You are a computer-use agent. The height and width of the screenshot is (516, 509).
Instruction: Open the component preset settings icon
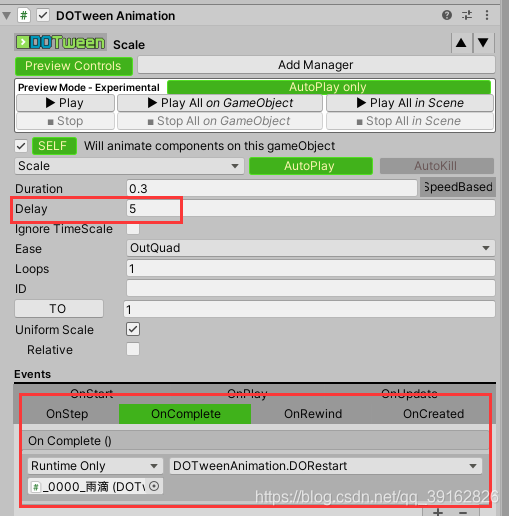point(467,15)
